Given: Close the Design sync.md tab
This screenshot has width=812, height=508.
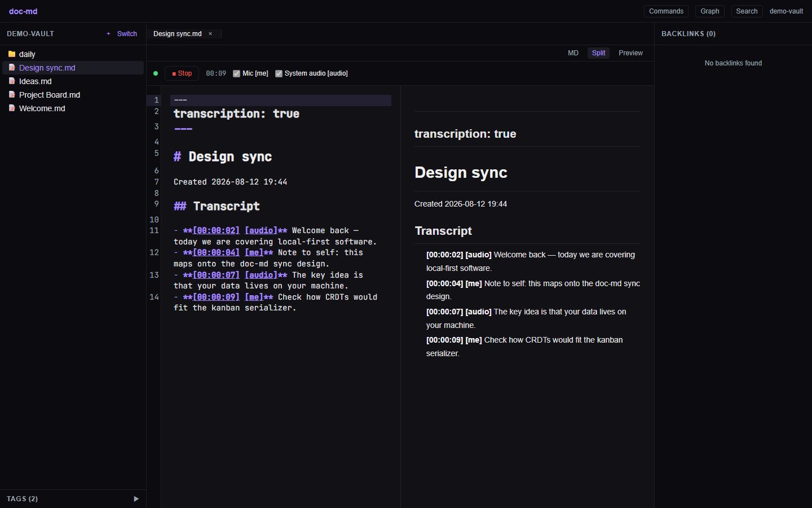Looking at the screenshot, I should (x=210, y=34).
